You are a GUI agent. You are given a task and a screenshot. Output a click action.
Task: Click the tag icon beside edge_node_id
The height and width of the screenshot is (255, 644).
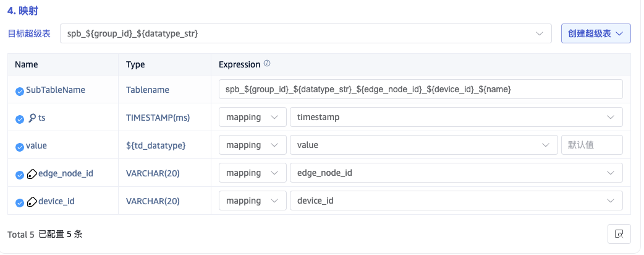point(32,173)
